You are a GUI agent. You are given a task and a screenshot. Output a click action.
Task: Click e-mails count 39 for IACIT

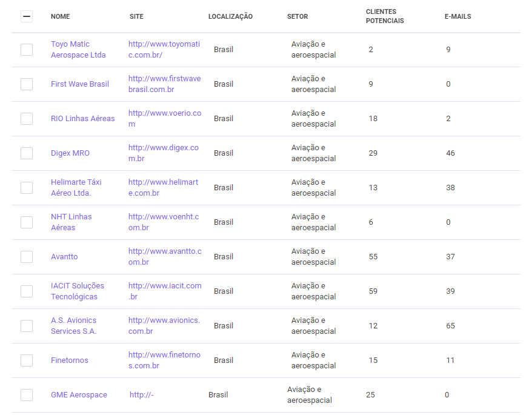[x=450, y=291]
